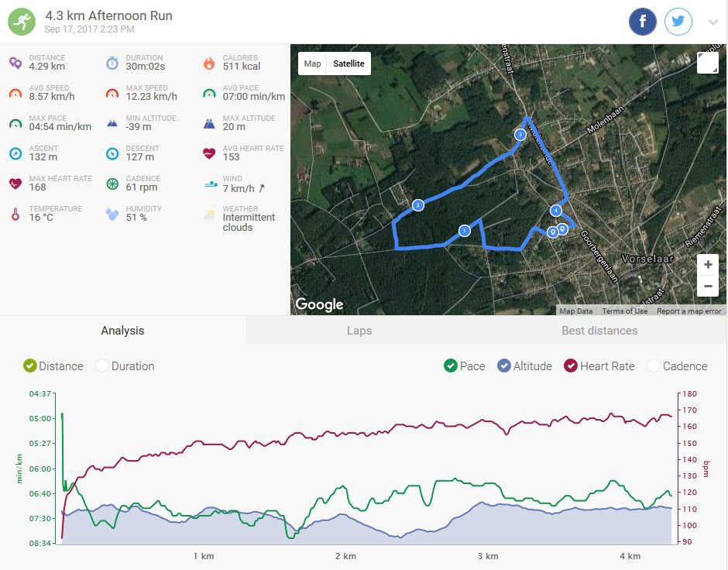The height and width of the screenshot is (570, 728).
Task: Share run on Twitter
Action: coord(678,22)
